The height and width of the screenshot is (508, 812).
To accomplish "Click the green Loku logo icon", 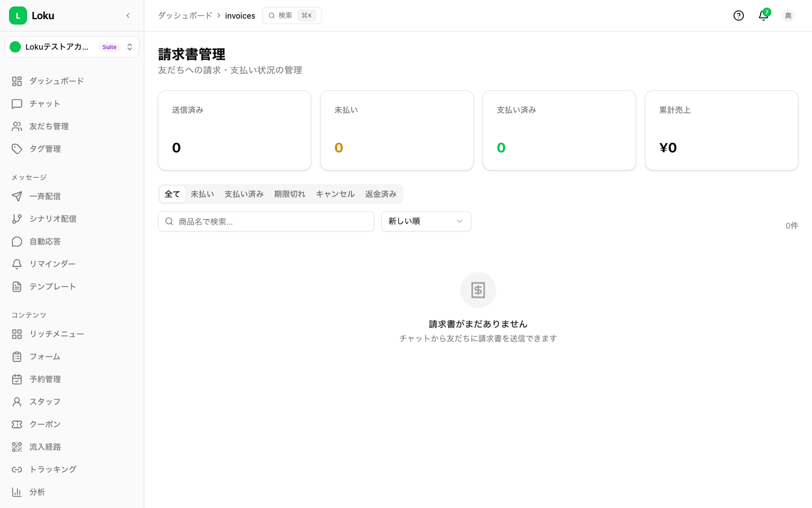I will coord(18,16).
